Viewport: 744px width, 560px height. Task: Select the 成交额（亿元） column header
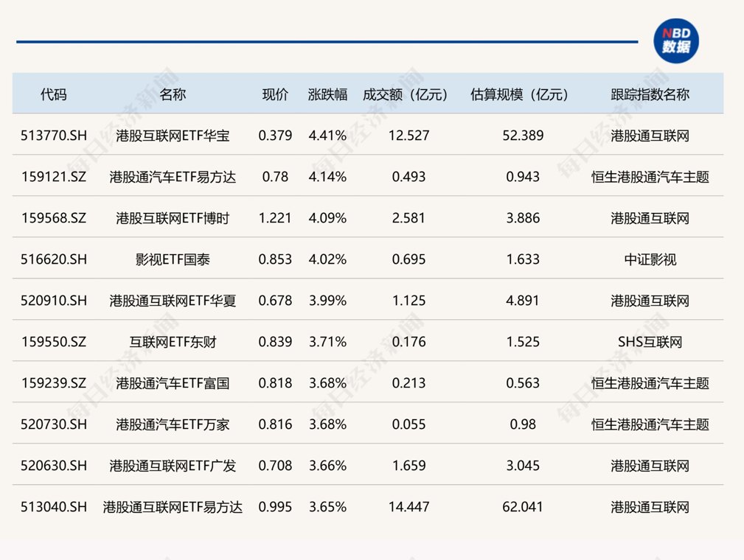[405, 94]
